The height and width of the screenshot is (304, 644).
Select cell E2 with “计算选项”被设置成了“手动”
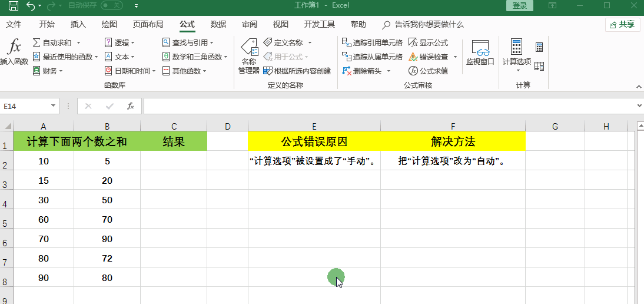[314, 161]
